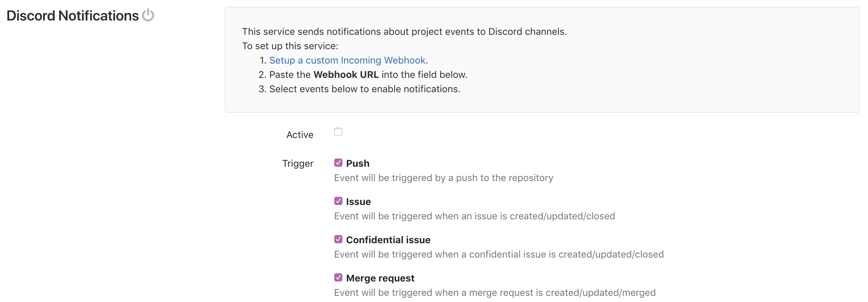Click 'merge request is created/updated/merged' description
This screenshot has width=868, height=302.
pos(495,292)
